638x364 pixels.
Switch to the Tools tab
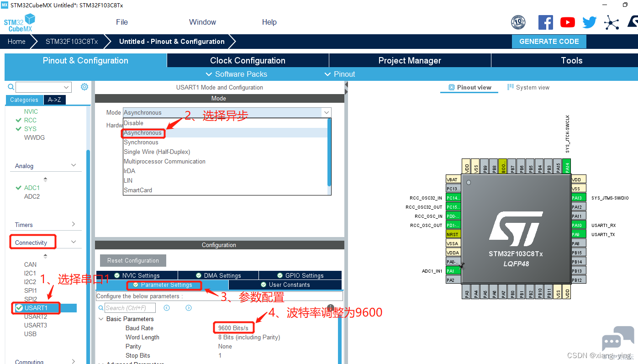coord(564,61)
